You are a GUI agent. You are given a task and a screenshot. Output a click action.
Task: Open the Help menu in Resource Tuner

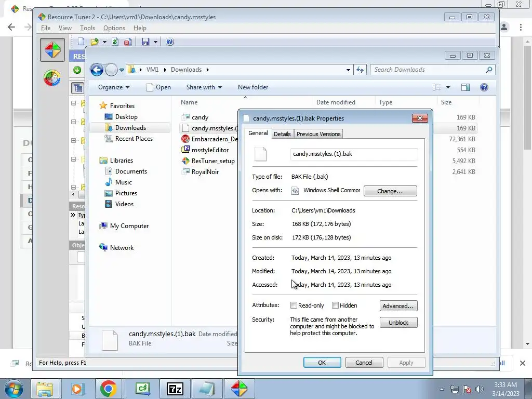140,28
